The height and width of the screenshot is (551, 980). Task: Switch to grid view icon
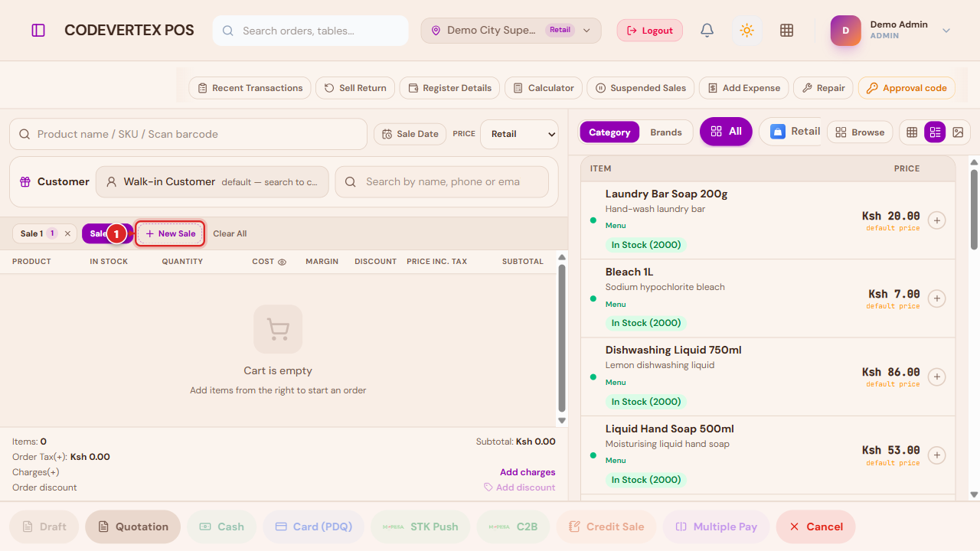pos(912,132)
